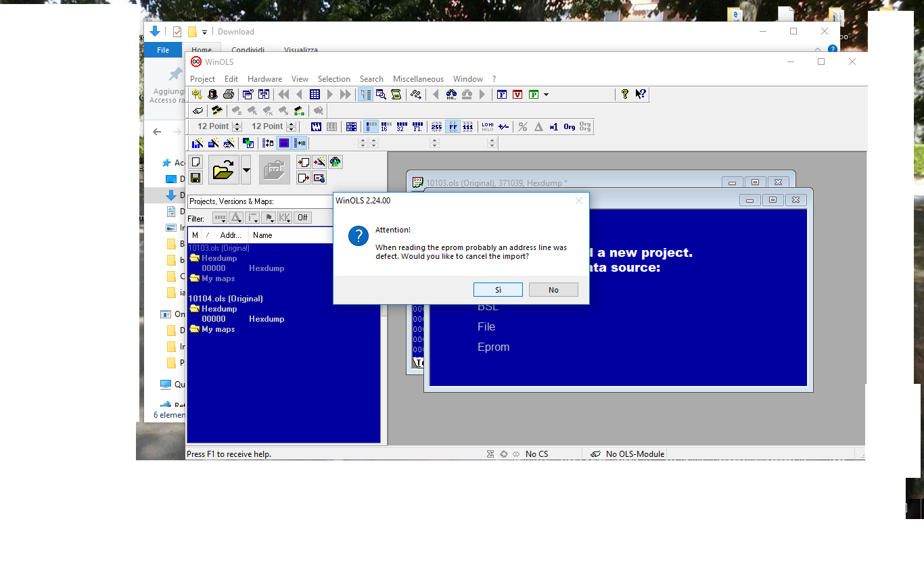Open the first filter dropdown button
Viewport: 924px width, 563px height.
[220, 218]
